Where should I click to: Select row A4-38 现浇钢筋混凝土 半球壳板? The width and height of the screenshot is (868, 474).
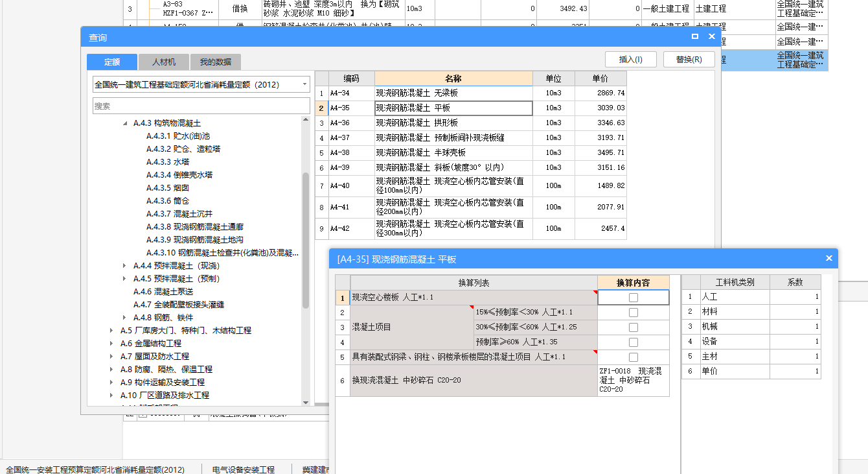click(x=471, y=153)
